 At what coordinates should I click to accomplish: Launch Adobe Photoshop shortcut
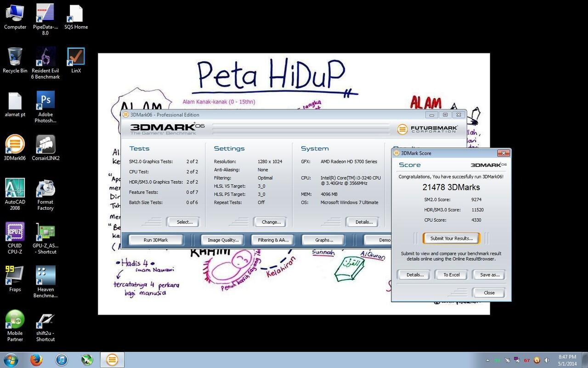click(45, 107)
